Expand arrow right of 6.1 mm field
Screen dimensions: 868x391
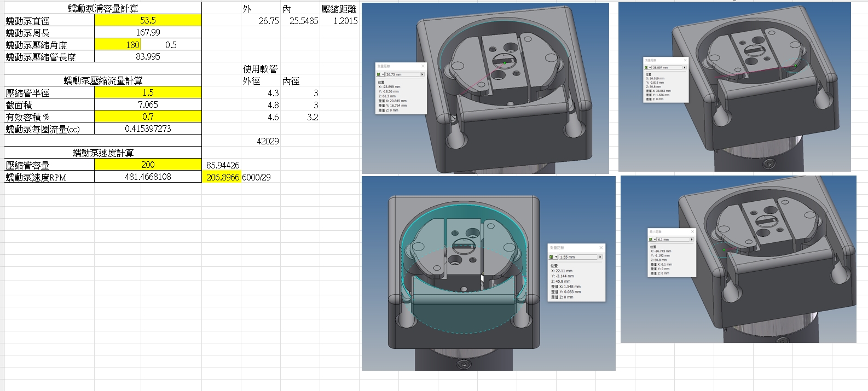click(x=691, y=240)
